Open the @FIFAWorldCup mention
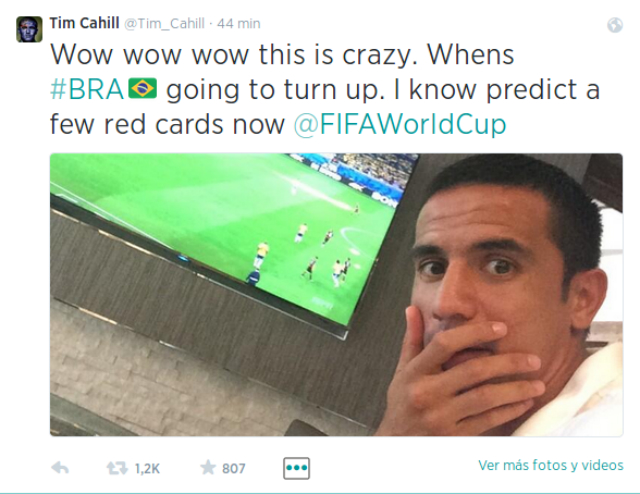 click(x=399, y=124)
